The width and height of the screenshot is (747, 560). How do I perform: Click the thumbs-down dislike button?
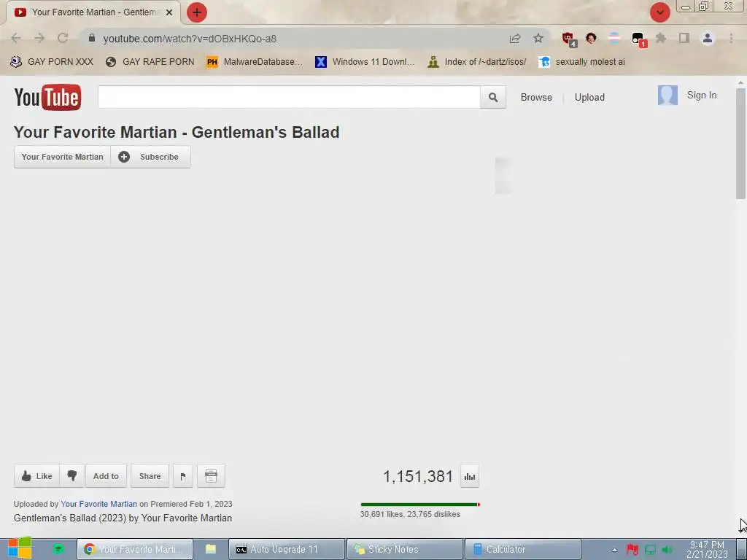click(x=72, y=475)
